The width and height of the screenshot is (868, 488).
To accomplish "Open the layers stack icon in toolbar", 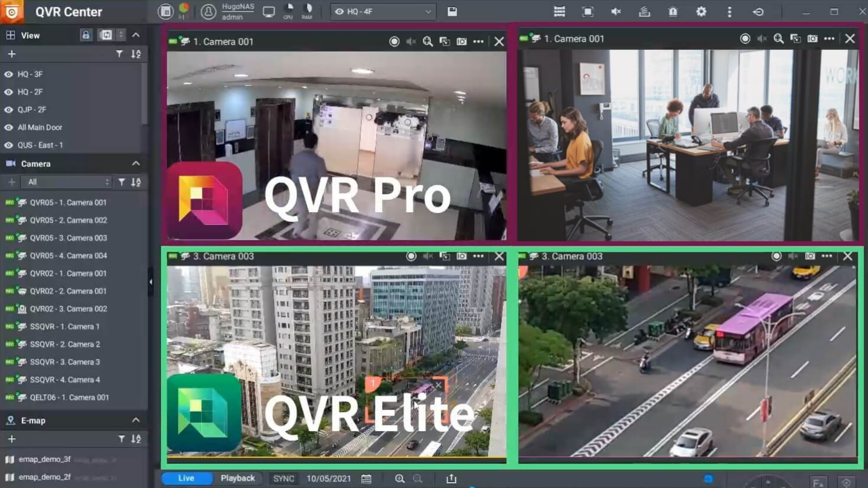I will [644, 12].
